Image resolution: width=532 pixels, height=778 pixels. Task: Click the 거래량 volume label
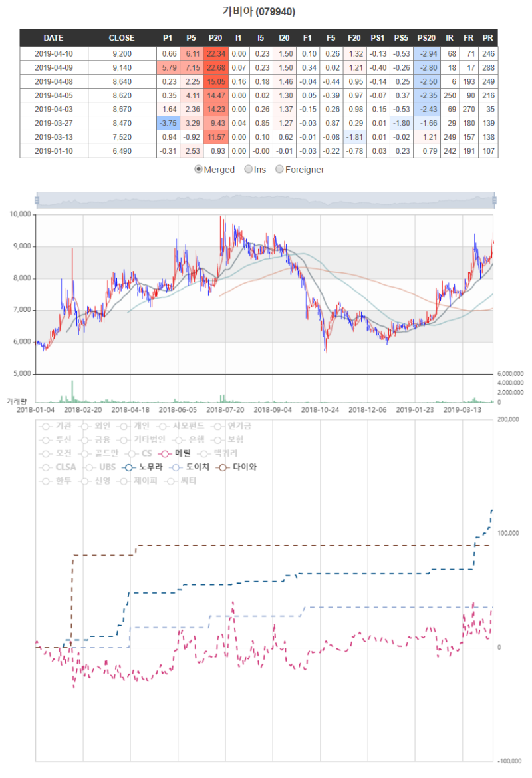[x=17, y=401]
